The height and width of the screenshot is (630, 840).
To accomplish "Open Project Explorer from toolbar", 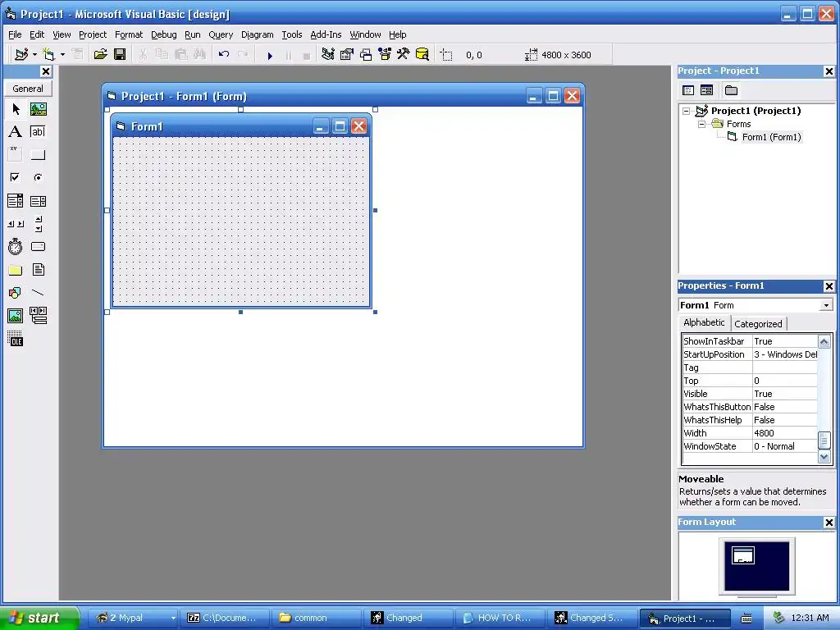I will 328,55.
